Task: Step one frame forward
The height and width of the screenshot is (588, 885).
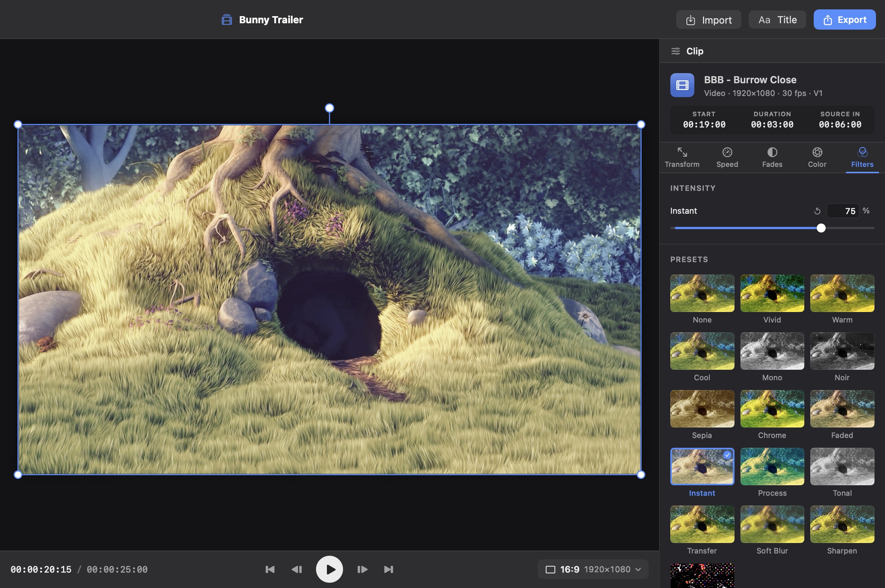Action: (x=362, y=569)
